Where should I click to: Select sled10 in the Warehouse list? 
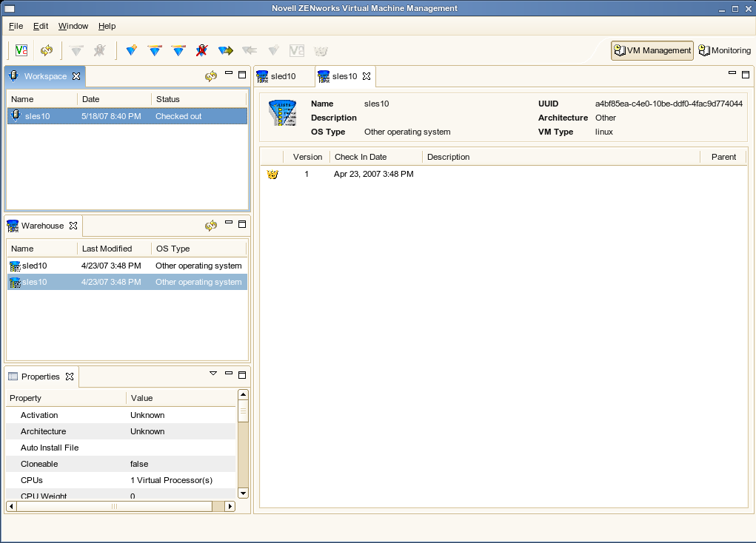pyautogui.click(x=35, y=266)
